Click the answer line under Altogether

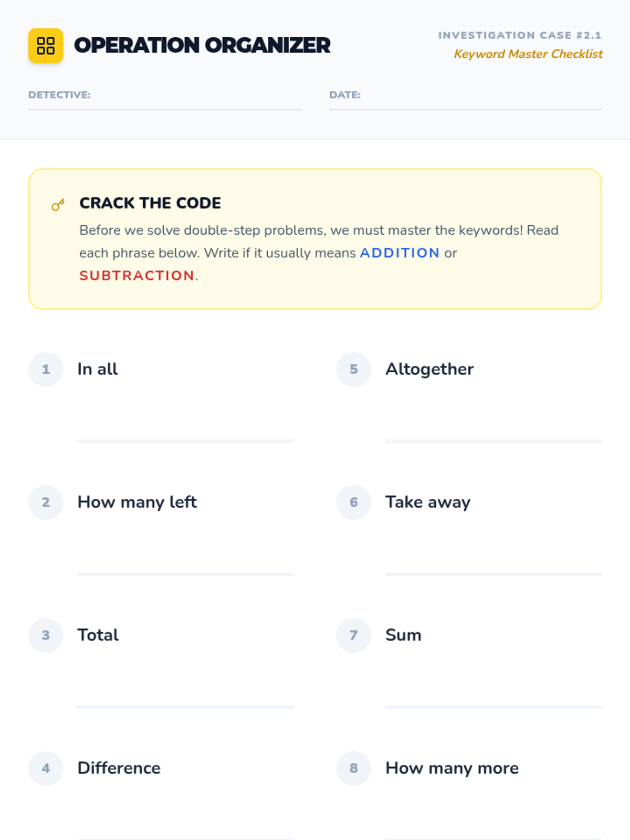tap(493, 441)
